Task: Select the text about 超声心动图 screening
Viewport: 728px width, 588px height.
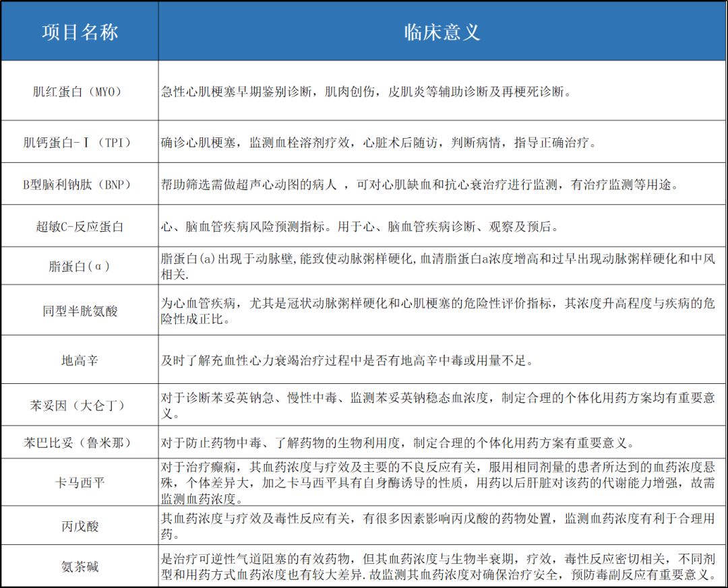Action: pyautogui.click(x=419, y=185)
